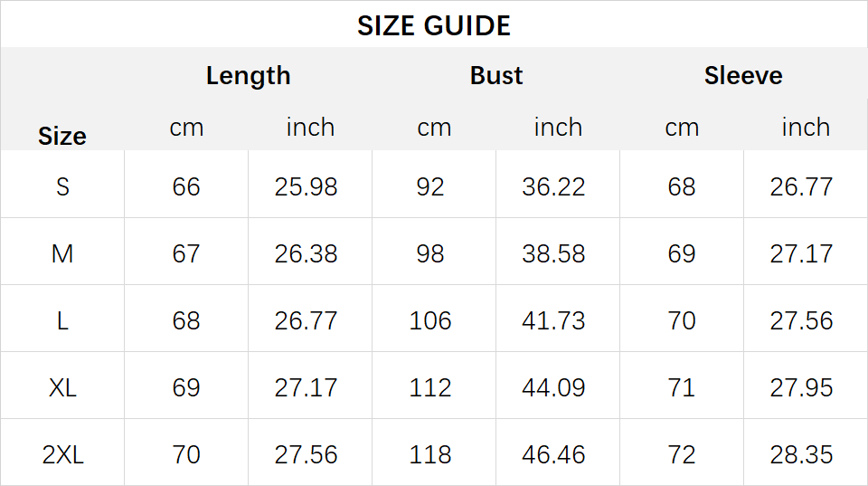Image resolution: width=868 pixels, height=486 pixels.
Task: Select the Length column header
Action: coord(248,76)
